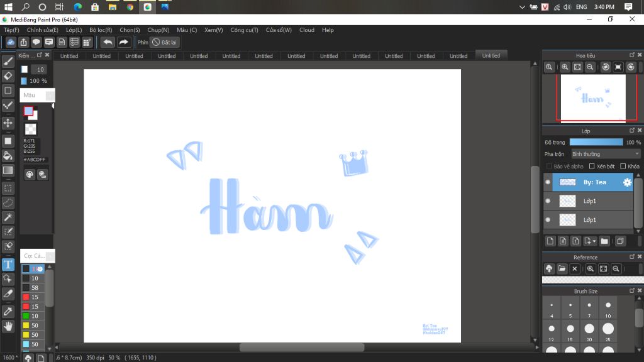Open a reference image file
This screenshot has height=362, width=644.
(x=562, y=269)
